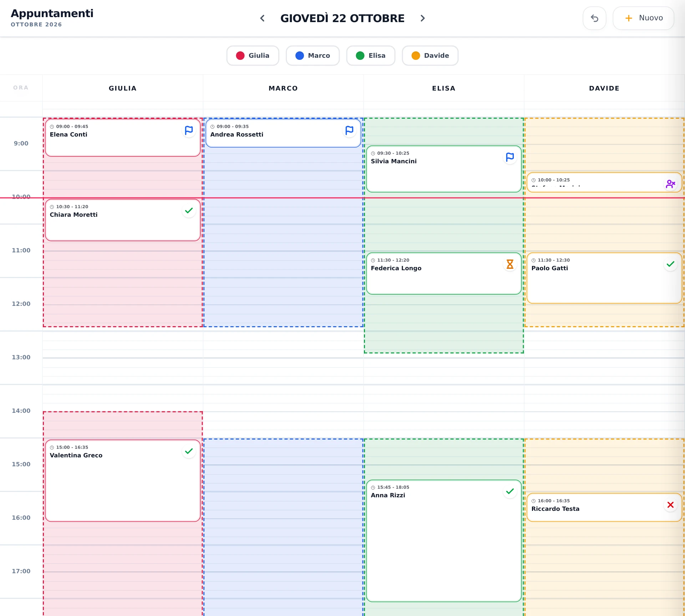The height and width of the screenshot is (616, 685).
Task: Click the GIULIA column header
Action: click(x=123, y=88)
